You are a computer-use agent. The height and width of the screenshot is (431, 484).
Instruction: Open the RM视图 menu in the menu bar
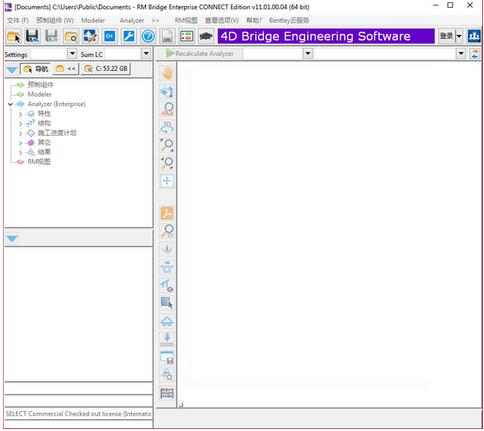[x=186, y=20]
